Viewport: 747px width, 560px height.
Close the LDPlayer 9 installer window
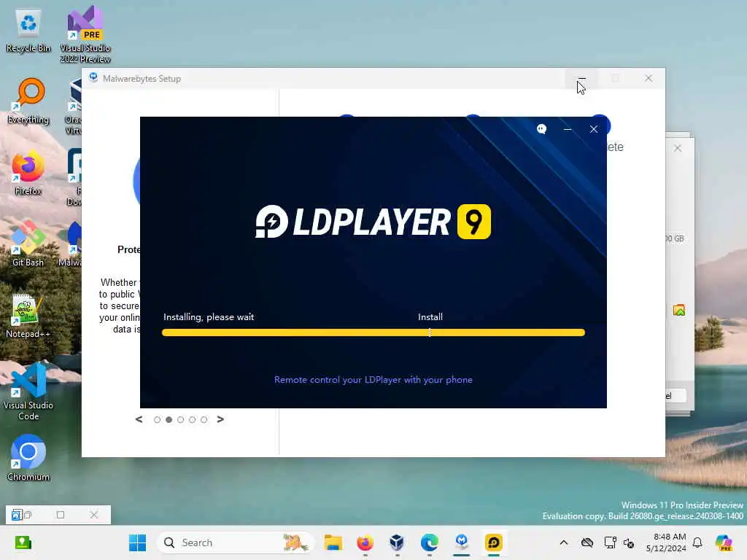coord(594,129)
